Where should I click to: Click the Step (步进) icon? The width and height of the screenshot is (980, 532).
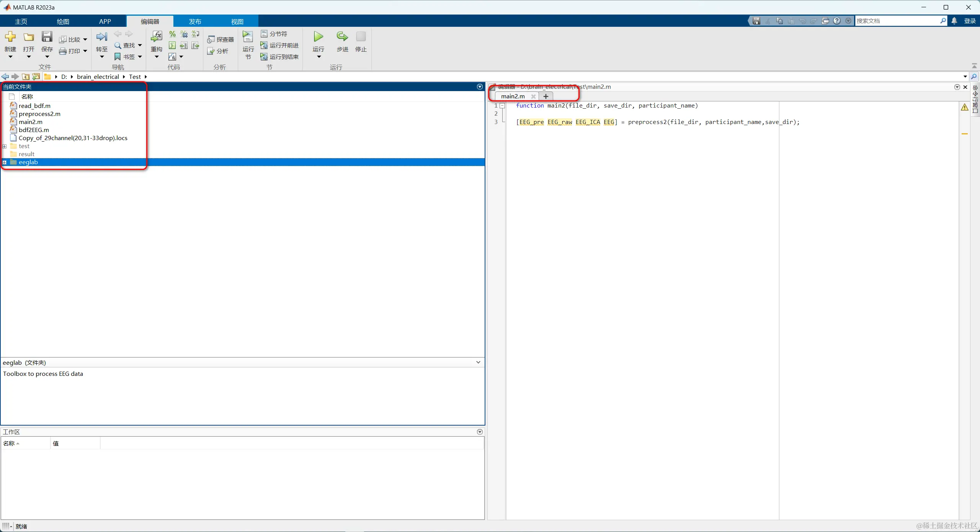tap(342, 37)
